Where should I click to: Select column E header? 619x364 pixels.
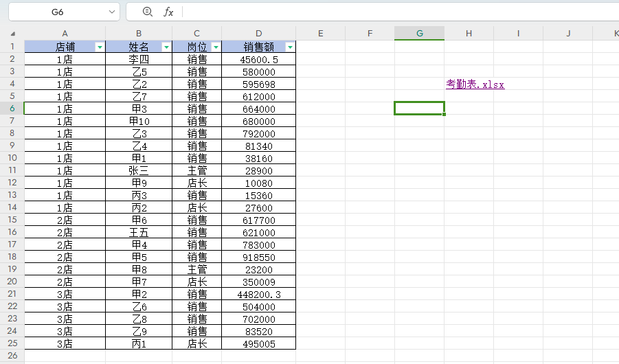coord(321,34)
